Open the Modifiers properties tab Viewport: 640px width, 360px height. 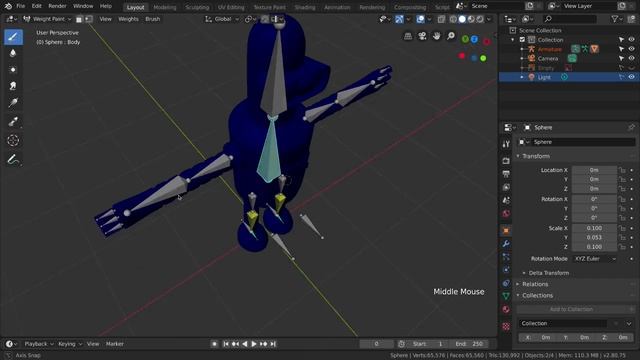(x=506, y=244)
